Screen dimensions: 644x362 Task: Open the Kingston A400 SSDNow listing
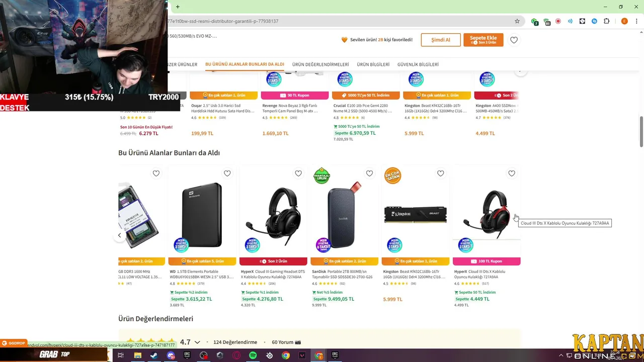tap(497, 108)
